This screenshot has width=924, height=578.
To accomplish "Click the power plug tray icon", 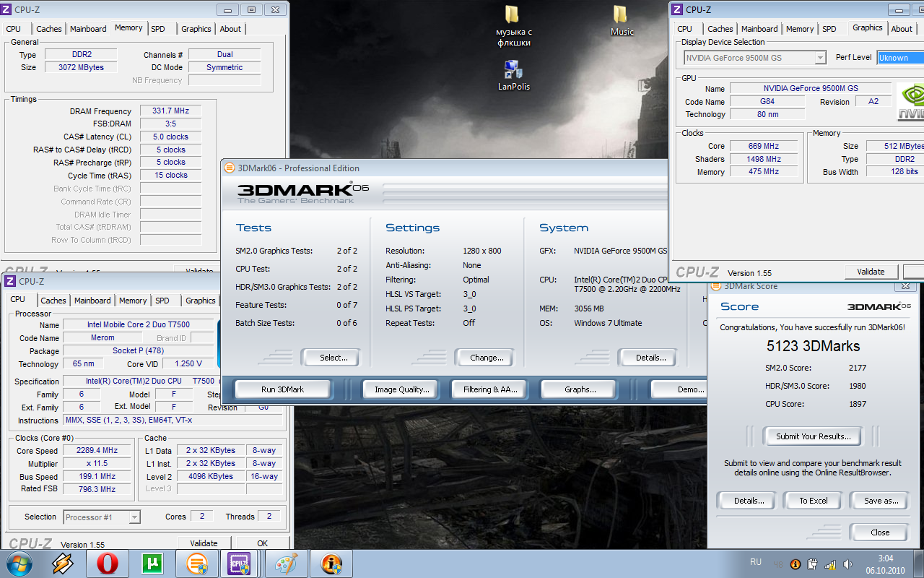I will [x=812, y=564].
